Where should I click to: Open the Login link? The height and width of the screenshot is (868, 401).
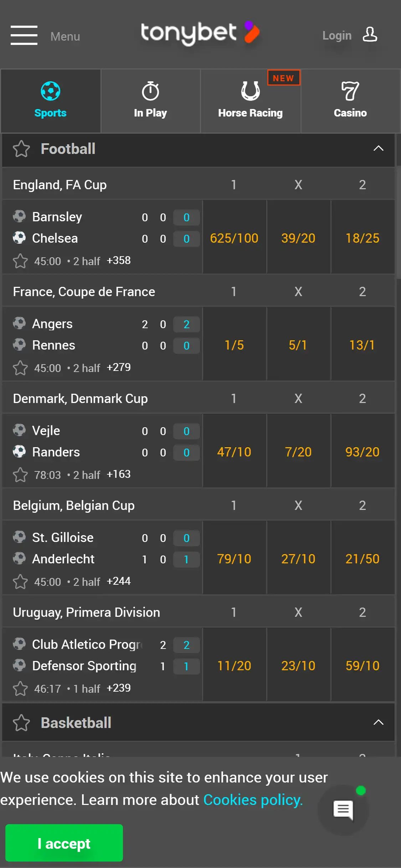[337, 36]
